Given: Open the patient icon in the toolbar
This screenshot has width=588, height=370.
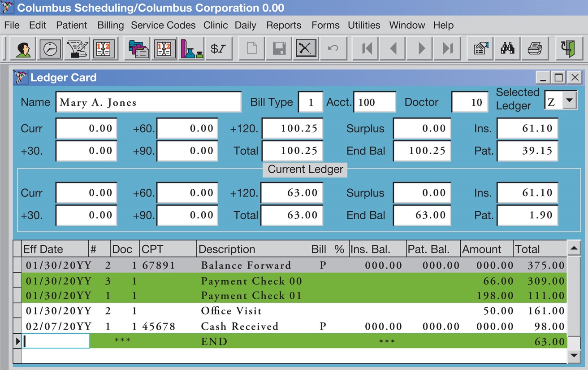Looking at the screenshot, I should pyautogui.click(x=23, y=48).
